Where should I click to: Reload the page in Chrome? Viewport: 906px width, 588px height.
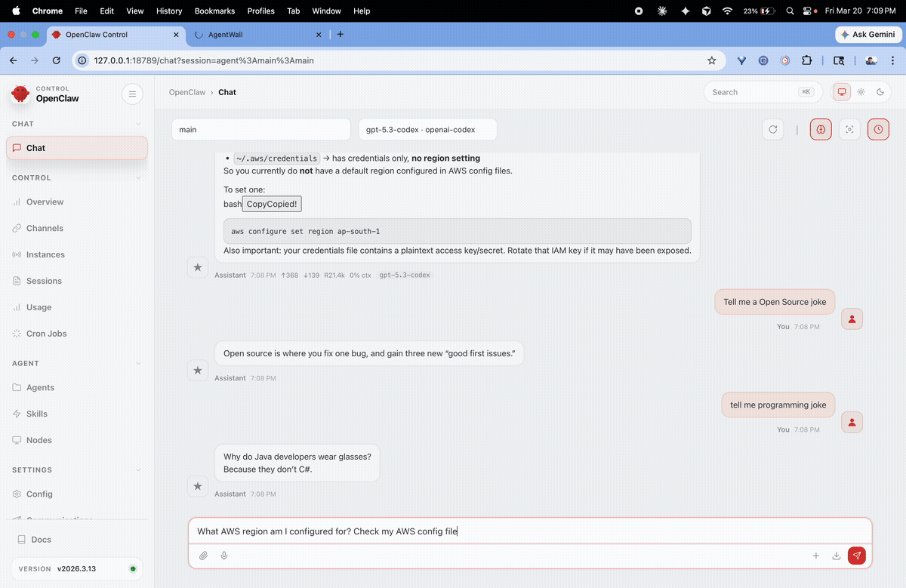coord(56,60)
